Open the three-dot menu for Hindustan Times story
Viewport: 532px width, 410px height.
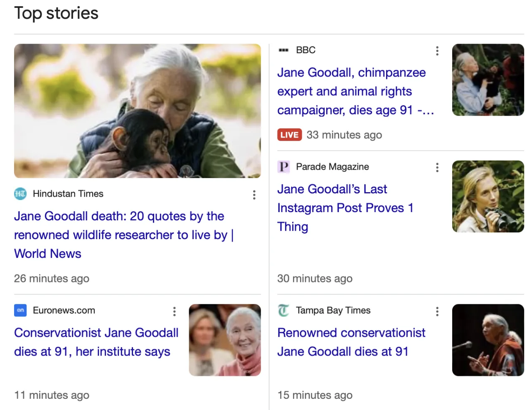click(254, 195)
